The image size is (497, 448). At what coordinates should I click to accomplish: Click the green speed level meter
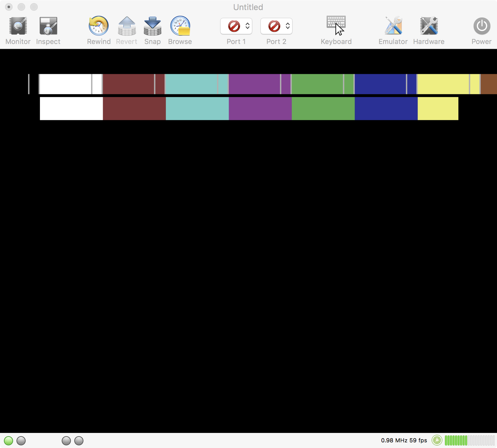(470, 440)
